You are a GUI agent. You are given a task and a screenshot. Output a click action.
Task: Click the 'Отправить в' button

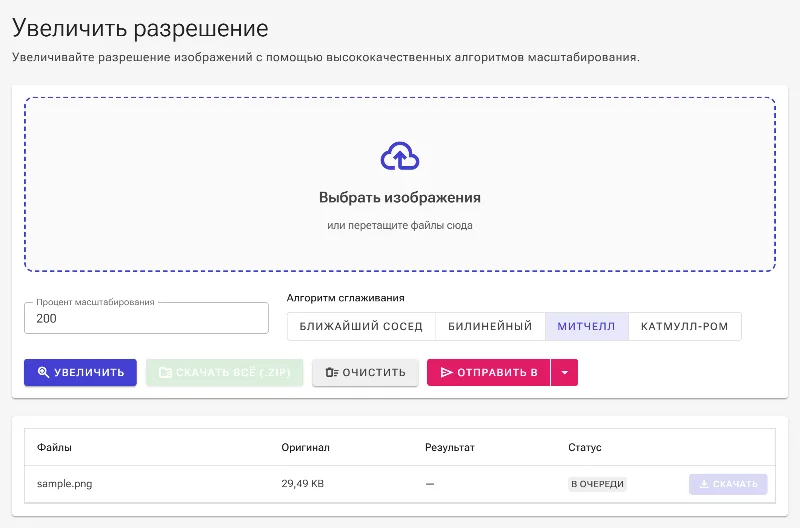(x=489, y=372)
